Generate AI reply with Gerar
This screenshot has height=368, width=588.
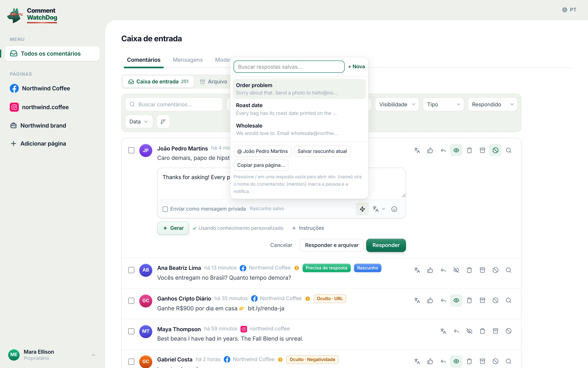[x=173, y=228]
